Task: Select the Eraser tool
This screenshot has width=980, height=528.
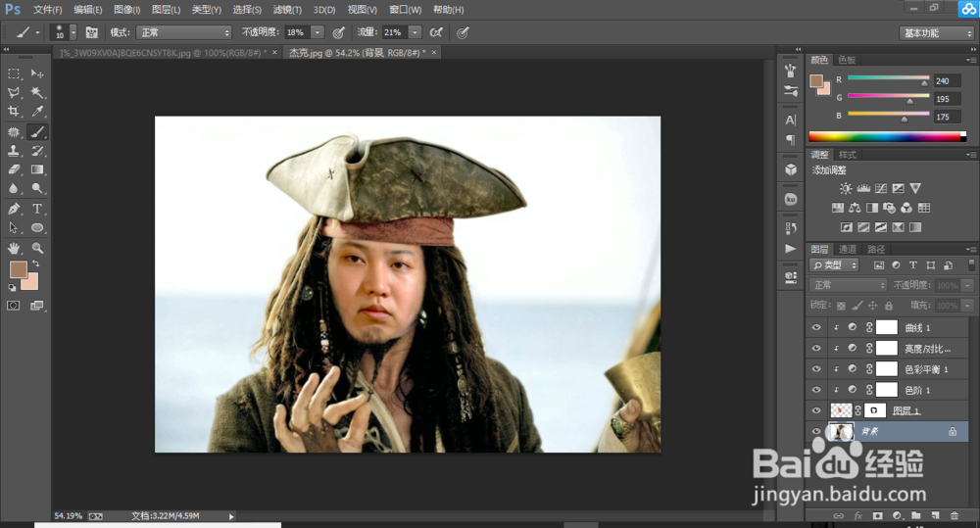Action: coord(13,169)
